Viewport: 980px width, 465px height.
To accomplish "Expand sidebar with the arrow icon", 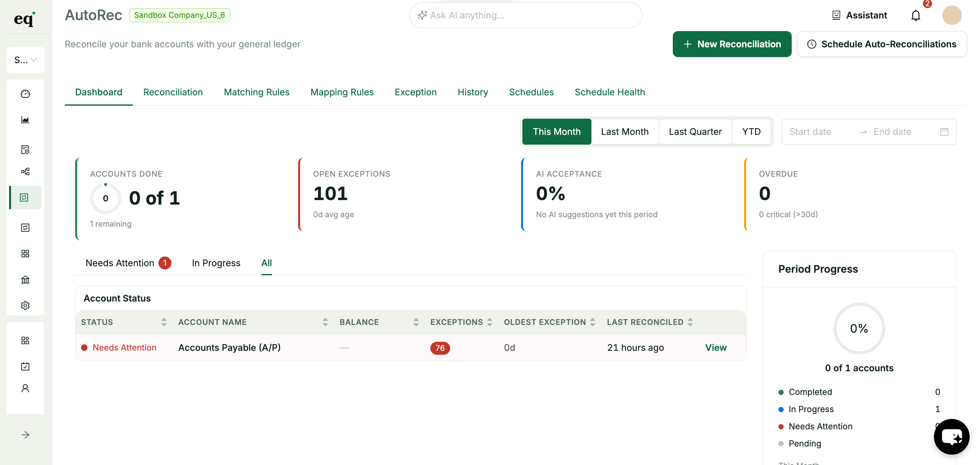I will coord(26,435).
